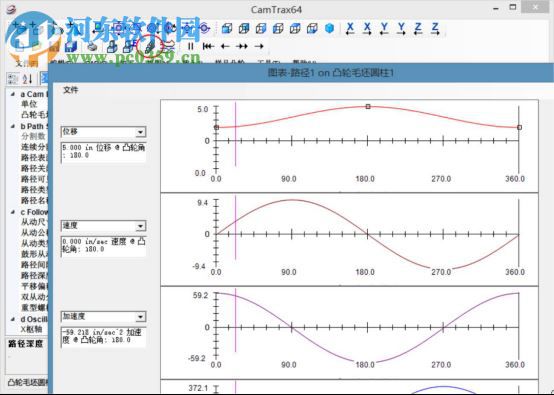
Task: Click the categorized view icon in the properties panel
Action: (x=13, y=78)
